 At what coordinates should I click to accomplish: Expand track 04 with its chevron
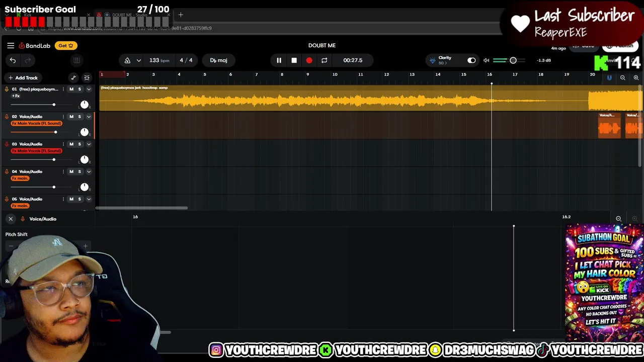89,172
